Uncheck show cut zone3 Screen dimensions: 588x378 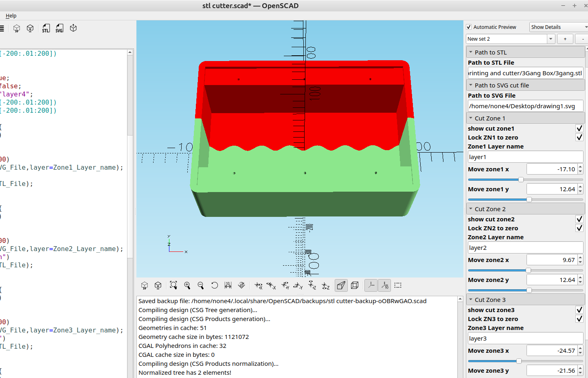pos(579,310)
